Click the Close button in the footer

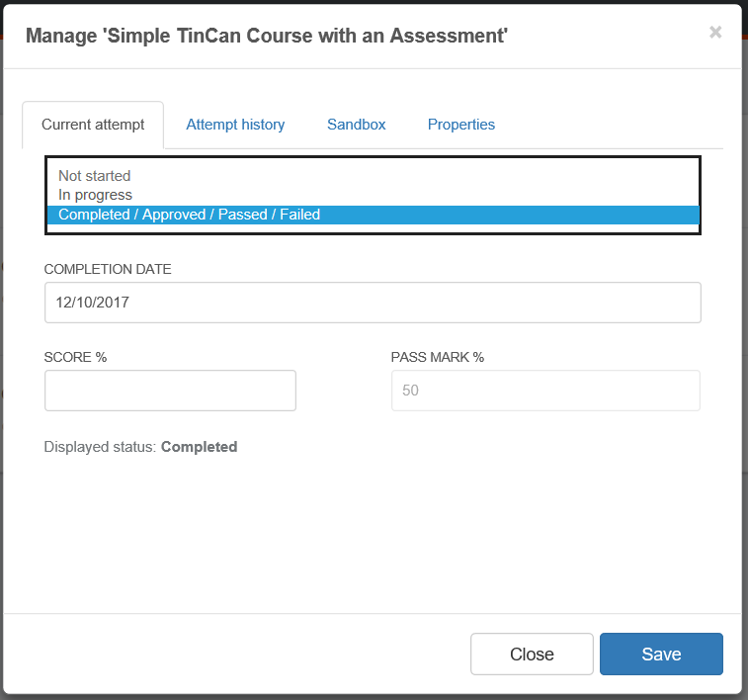(x=532, y=654)
